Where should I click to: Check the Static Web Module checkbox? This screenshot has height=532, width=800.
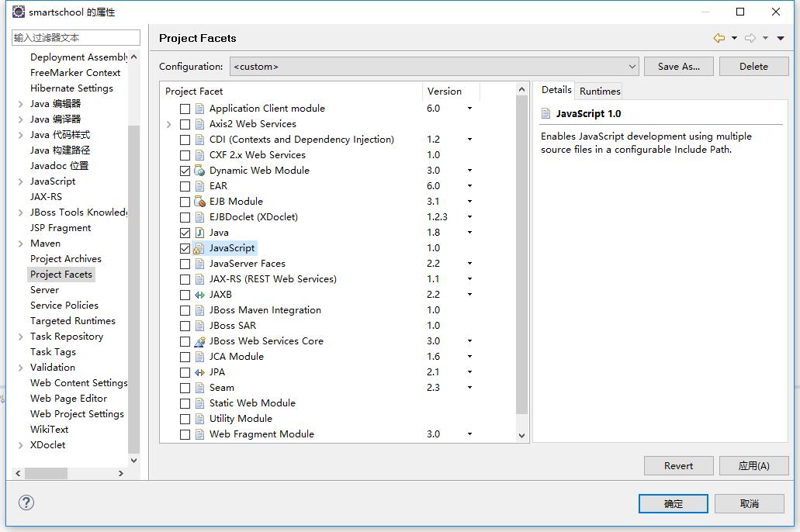coord(185,403)
